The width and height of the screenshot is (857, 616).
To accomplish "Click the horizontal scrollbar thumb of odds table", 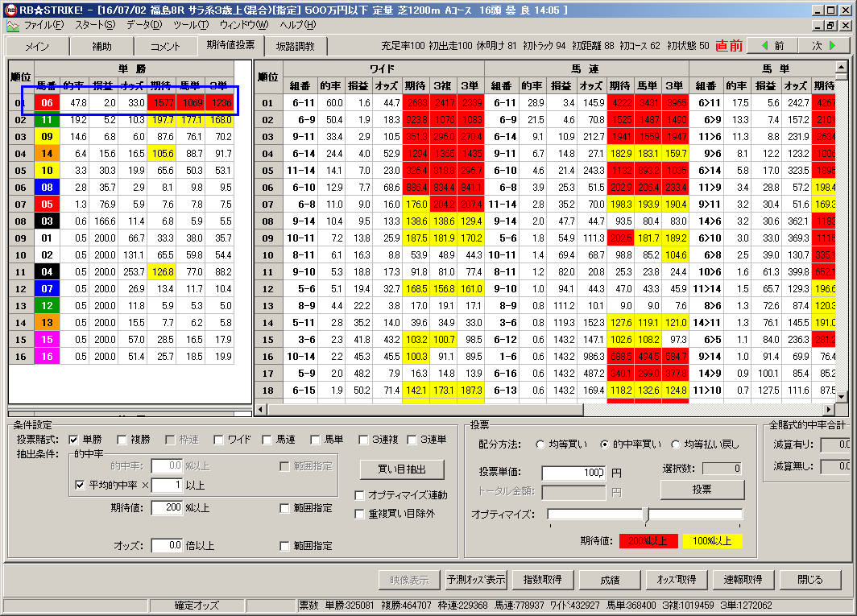I will click(426, 409).
